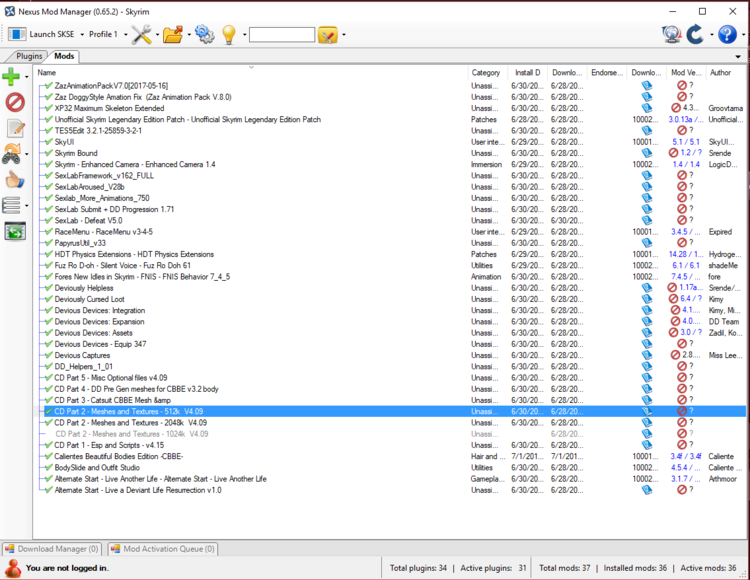Open the blue Help question mark icon

coord(727,34)
